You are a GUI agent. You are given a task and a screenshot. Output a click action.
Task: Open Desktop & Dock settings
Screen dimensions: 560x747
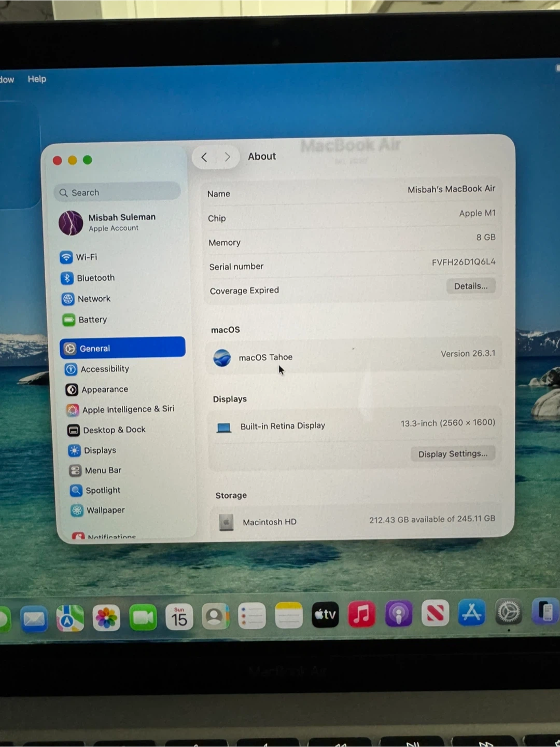coord(114,430)
